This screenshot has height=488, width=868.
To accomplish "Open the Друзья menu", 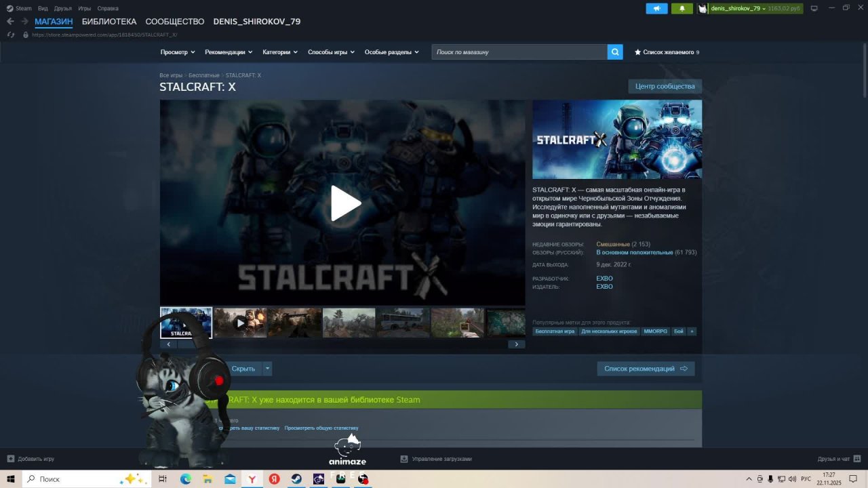I will point(63,8).
